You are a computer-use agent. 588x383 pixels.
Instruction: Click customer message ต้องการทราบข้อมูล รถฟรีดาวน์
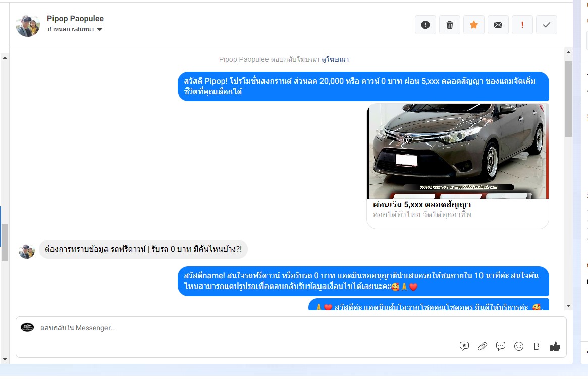143,249
